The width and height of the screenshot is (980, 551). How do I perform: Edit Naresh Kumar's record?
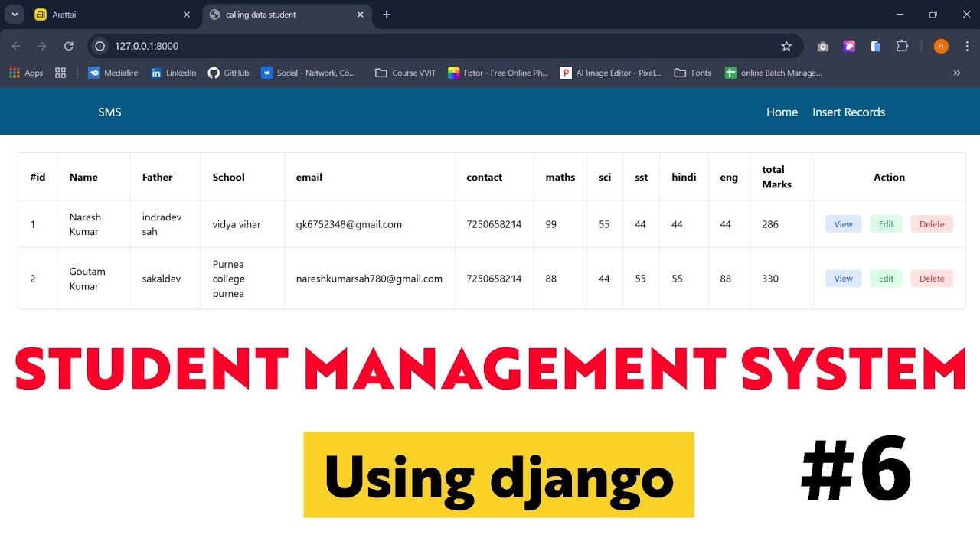pos(886,224)
